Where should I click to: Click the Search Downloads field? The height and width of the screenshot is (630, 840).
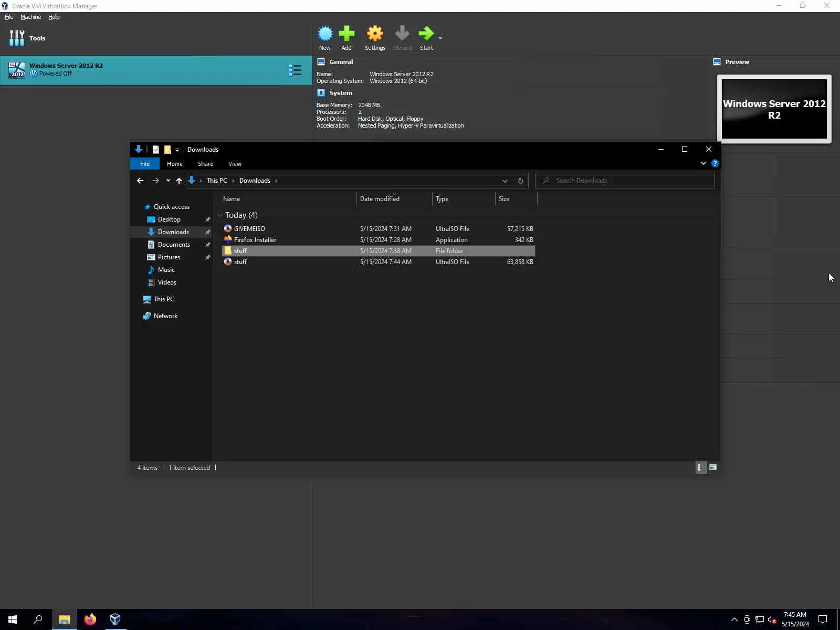tap(625, 181)
